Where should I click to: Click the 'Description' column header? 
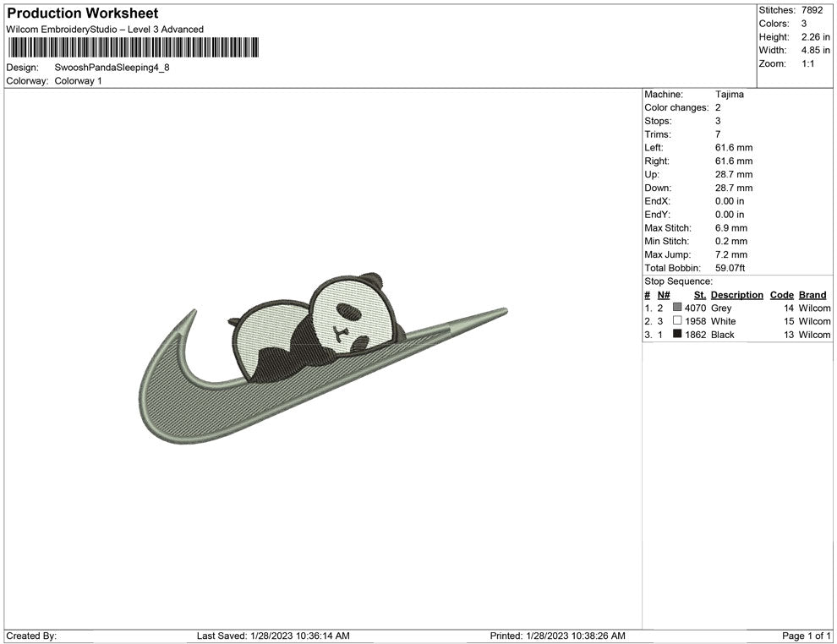[x=736, y=295]
